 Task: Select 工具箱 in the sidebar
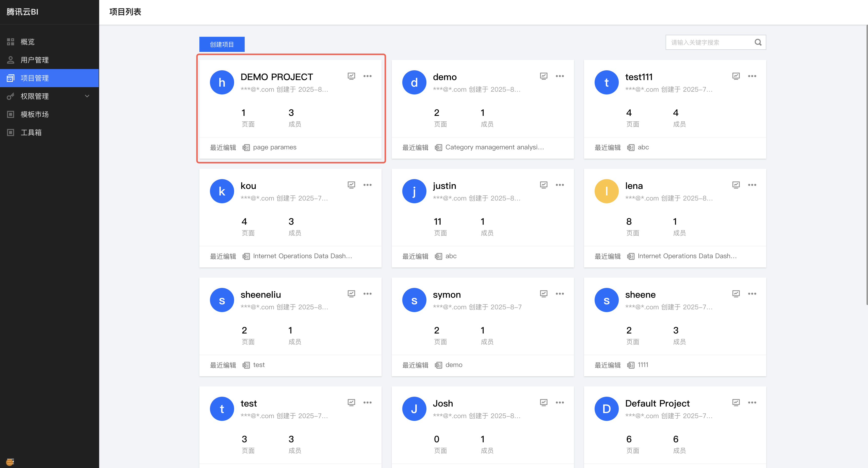(x=31, y=132)
